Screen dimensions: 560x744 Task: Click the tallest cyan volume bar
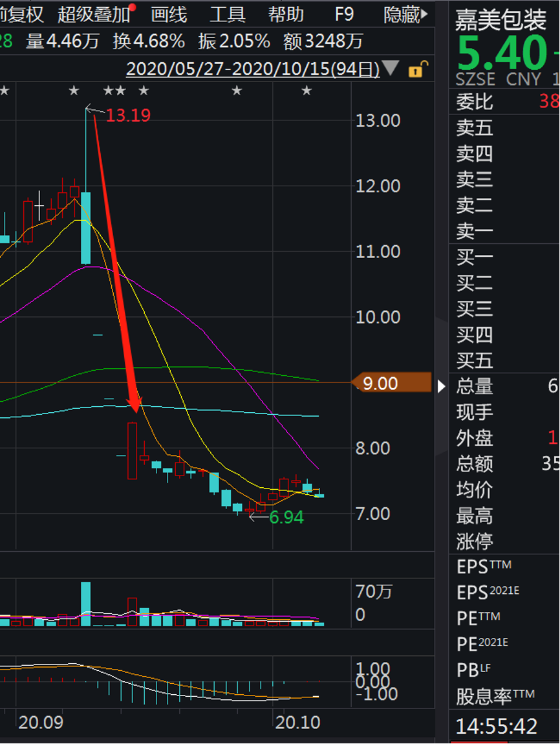pyautogui.click(x=86, y=604)
